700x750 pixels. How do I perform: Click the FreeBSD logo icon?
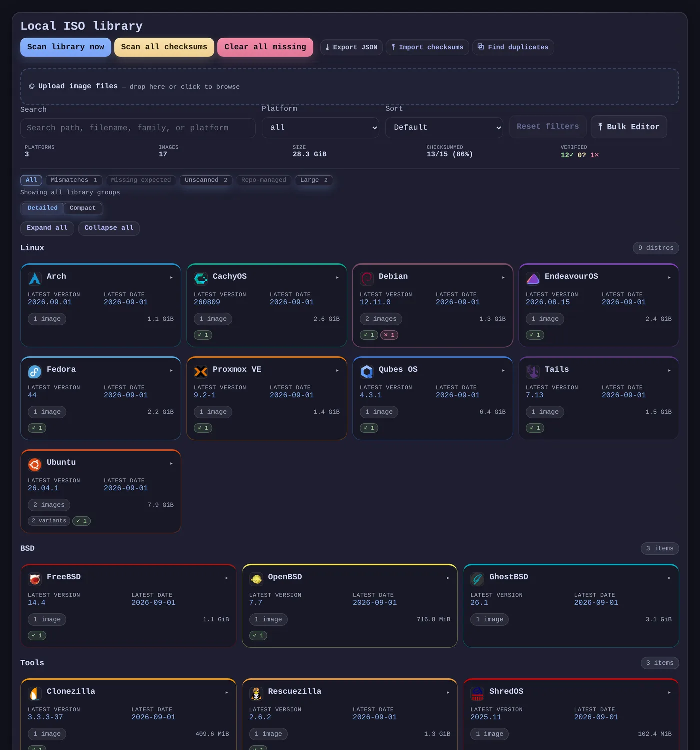click(x=35, y=579)
